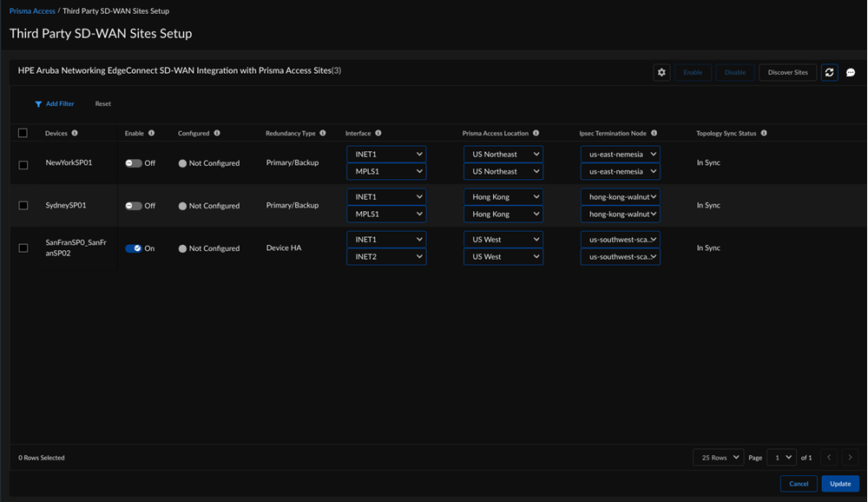Click info icon next to Devices header
The height and width of the screenshot is (502, 868).
[x=75, y=134]
